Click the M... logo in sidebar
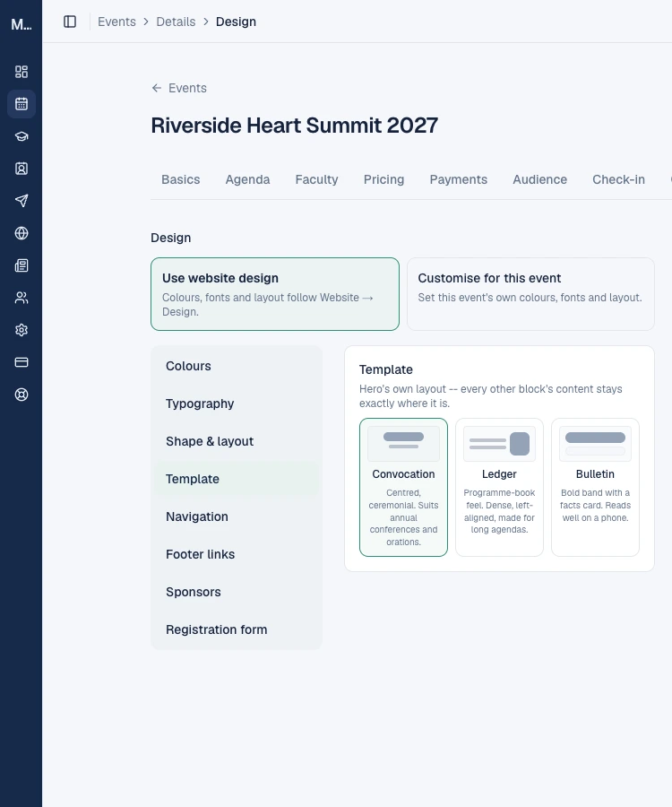The image size is (672, 807). tap(22, 24)
